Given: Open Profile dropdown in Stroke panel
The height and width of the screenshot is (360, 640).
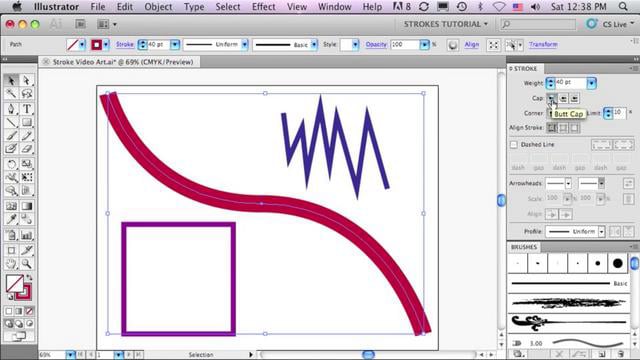Looking at the screenshot, I should click(x=601, y=231).
